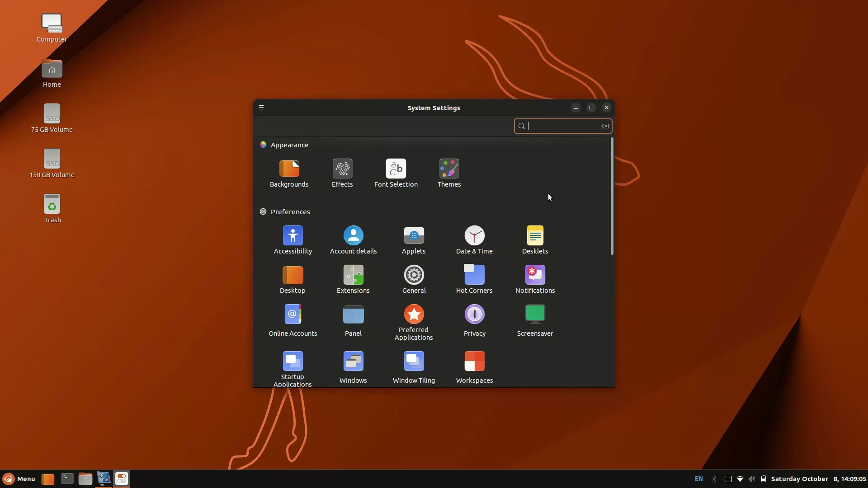Open Notifications preferences

(535, 279)
